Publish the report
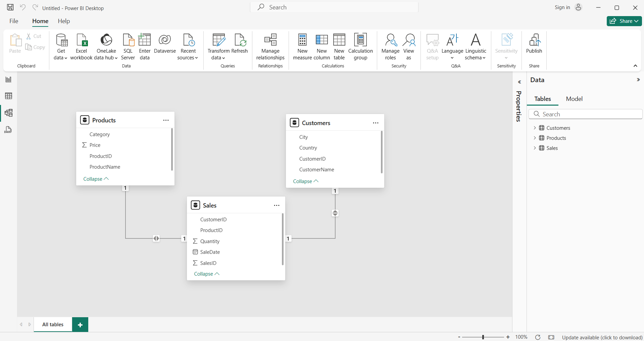 tap(534, 44)
